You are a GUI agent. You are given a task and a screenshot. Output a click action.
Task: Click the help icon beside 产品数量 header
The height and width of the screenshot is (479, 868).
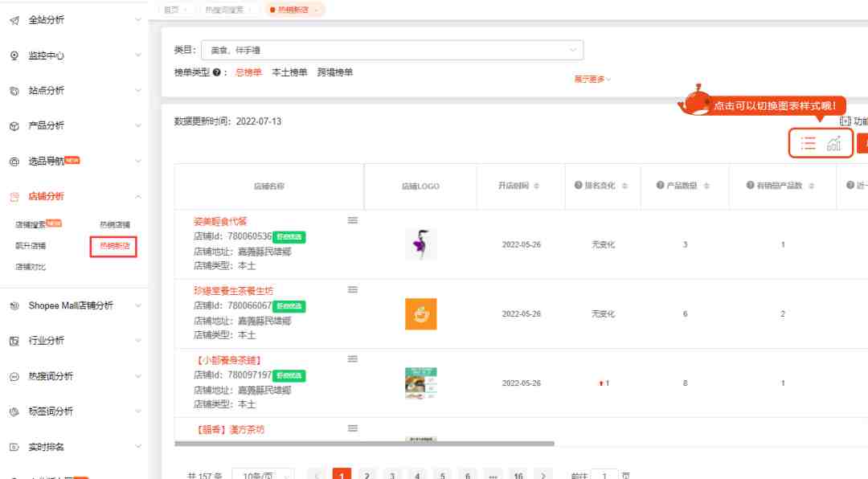coord(660,186)
